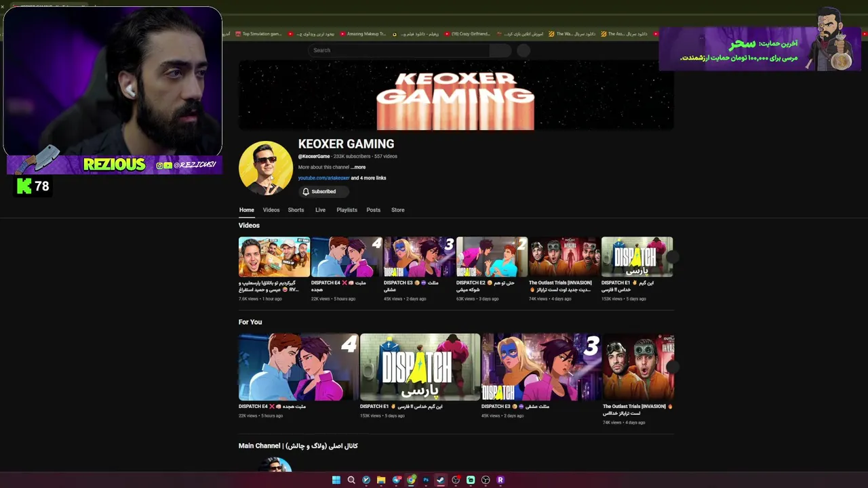
Task: Open DISPATCH E4 thumbnail in Videos row
Action: [347, 257]
